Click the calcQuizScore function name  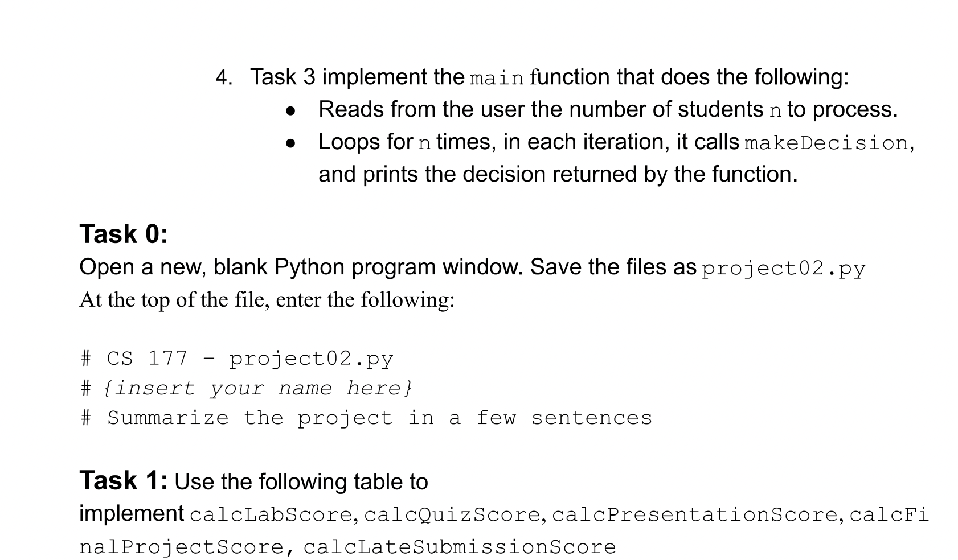click(x=452, y=515)
